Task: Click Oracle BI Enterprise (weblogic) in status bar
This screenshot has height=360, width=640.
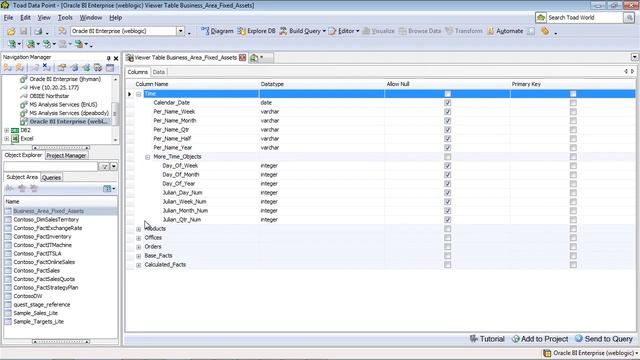Action: tap(591, 353)
